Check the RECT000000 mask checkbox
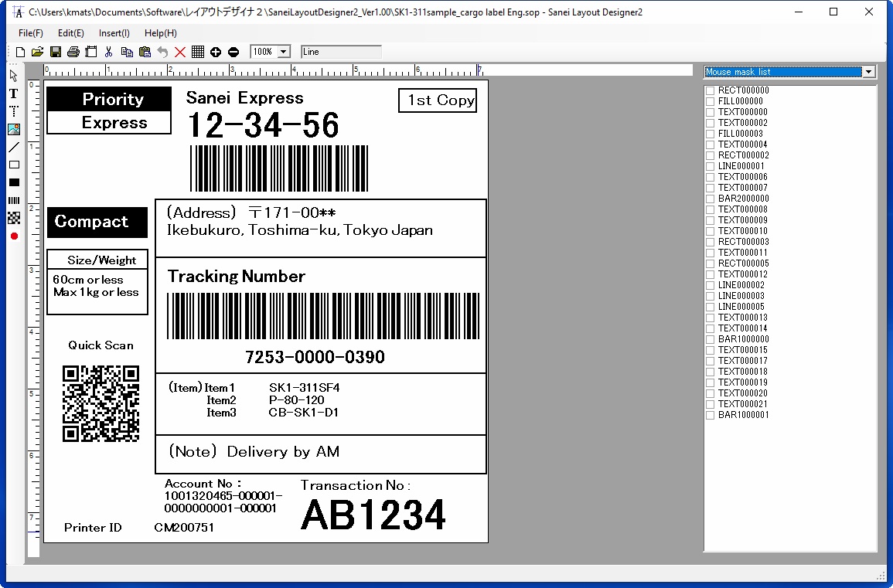The height and width of the screenshot is (588, 893). 710,90
